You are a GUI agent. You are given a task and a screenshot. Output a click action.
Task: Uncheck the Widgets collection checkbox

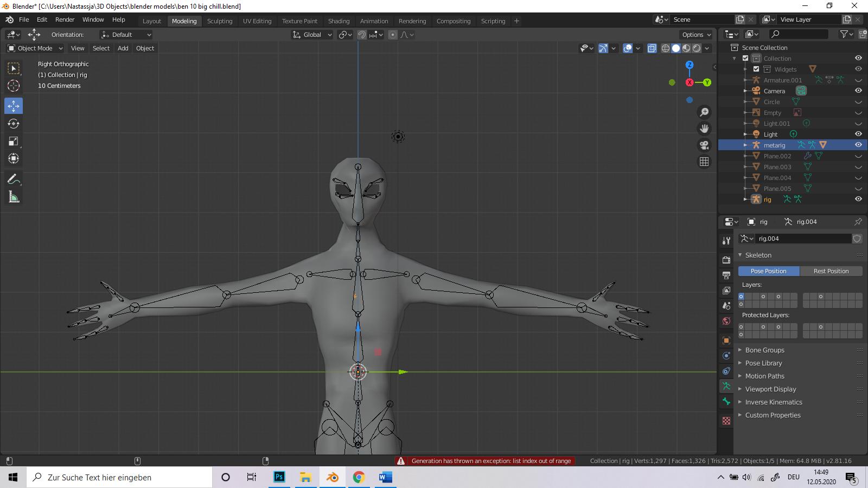(x=756, y=69)
